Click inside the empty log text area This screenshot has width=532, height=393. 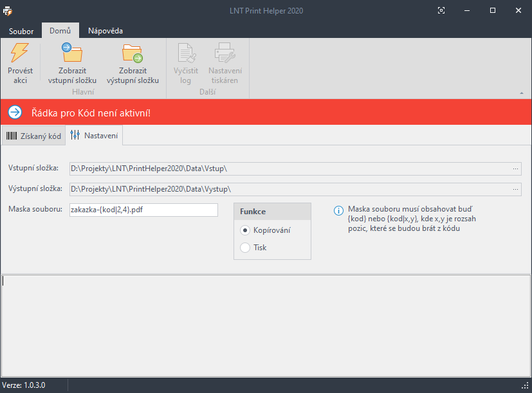pyautogui.click(x=266, y=325)
